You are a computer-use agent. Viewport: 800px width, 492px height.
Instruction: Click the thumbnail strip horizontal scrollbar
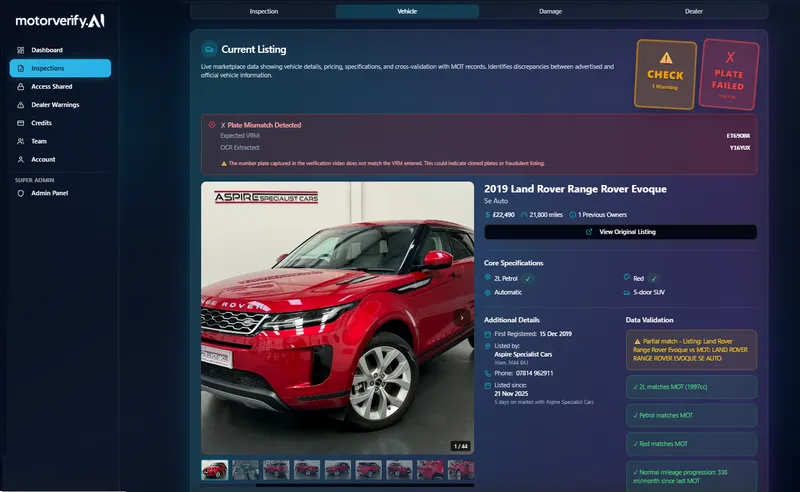[364, 485]
